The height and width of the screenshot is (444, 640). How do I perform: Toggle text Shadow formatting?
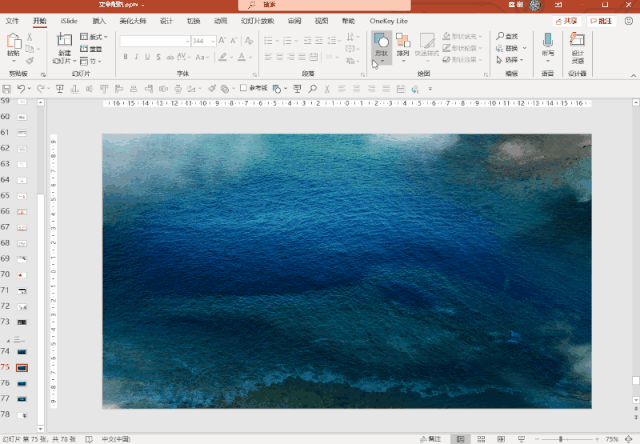click(x=158, y=57)
